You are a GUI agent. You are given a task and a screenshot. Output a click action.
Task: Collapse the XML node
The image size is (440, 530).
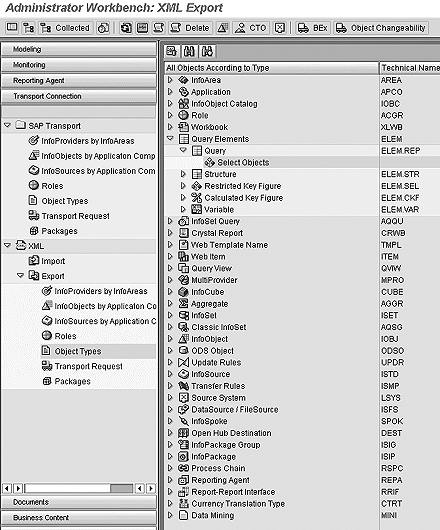pos(7,246)
